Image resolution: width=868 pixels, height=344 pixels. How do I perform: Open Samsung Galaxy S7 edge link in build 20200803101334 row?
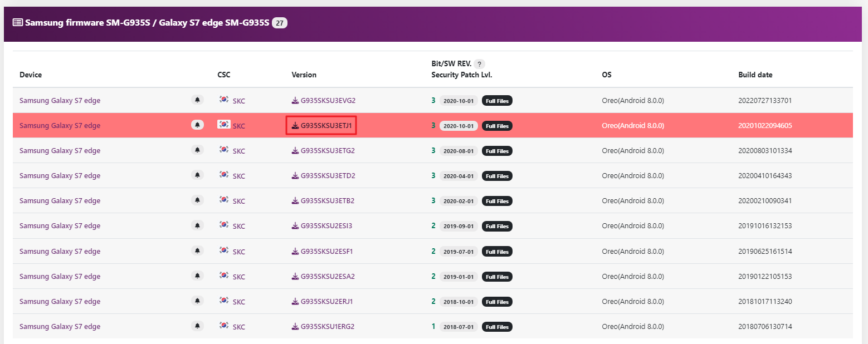click(60, 151)
